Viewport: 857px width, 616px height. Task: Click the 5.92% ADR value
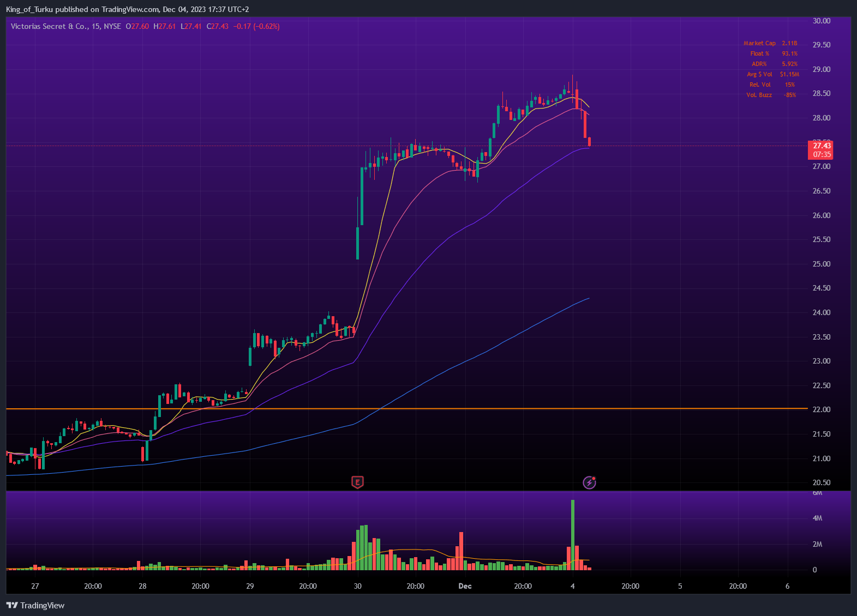click(x=789, y=64)
